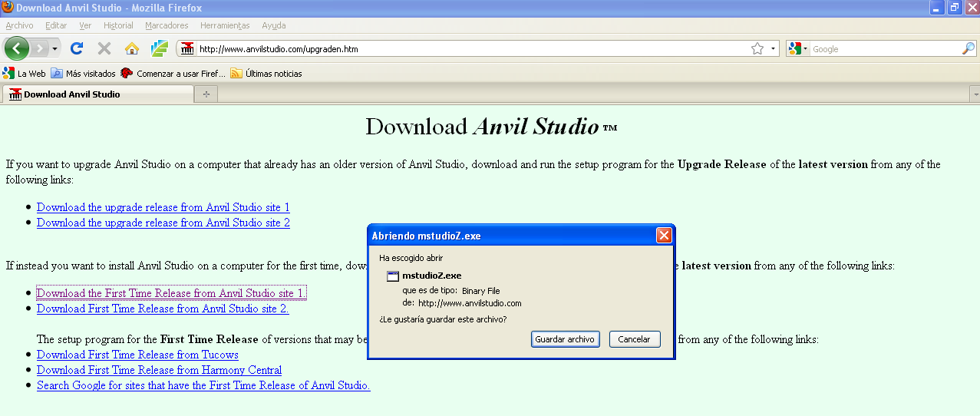Click the Google search box
This screenshot has height=416, width=980.
click(886, 48)
